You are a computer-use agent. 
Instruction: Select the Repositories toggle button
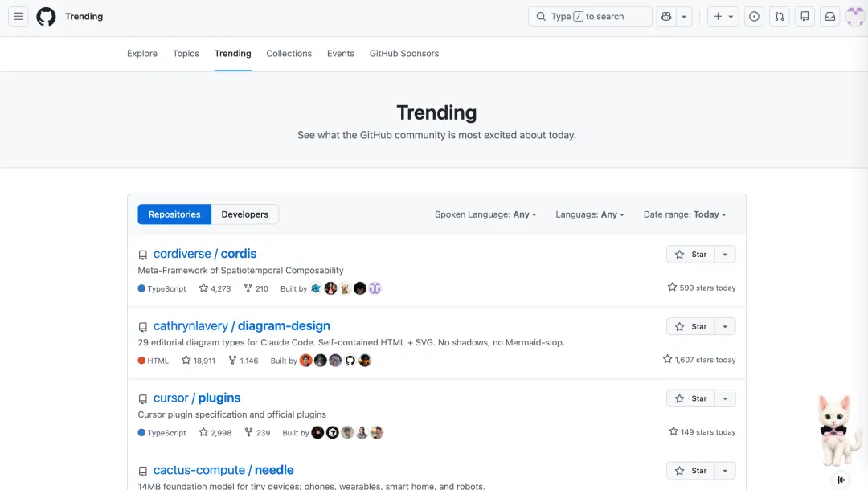coord(174,214)
